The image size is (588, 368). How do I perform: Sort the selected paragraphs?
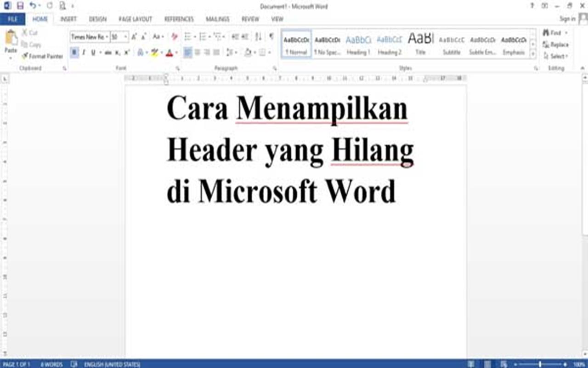tap(258, 37)
